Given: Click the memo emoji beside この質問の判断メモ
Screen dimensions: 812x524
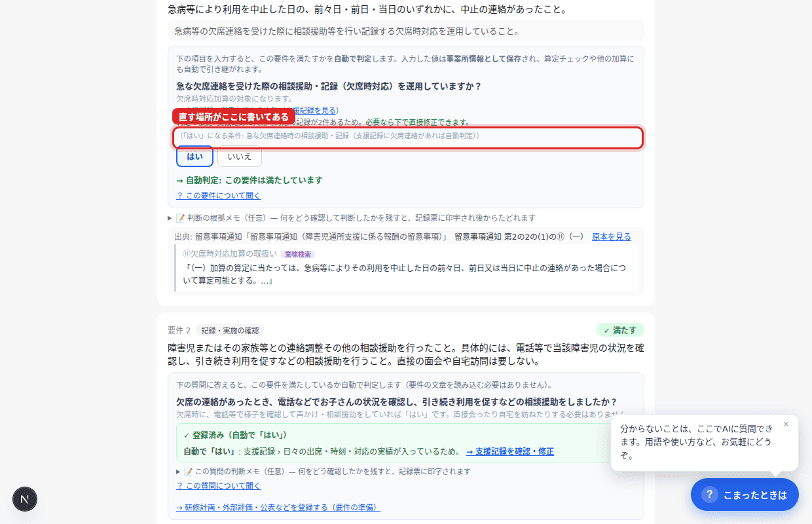Looking at the screenshot, I should click(x=189, y=471).
